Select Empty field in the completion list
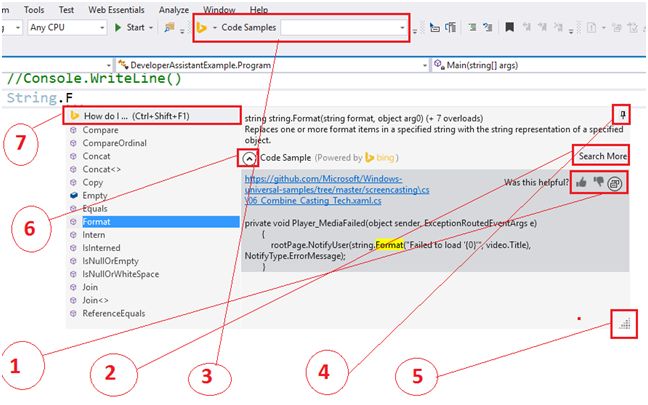648x405 pixels. click(x=95, y=195)
